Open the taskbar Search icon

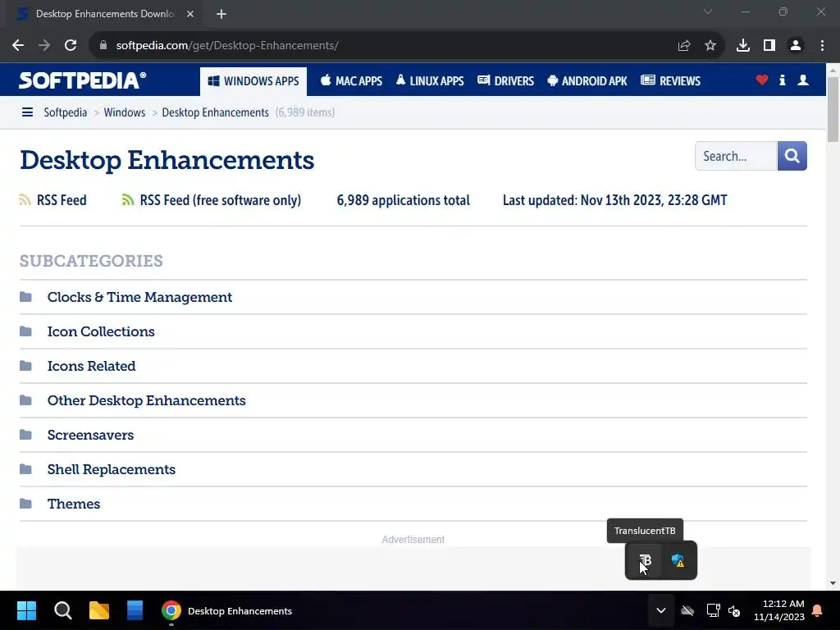click(62, 610)
